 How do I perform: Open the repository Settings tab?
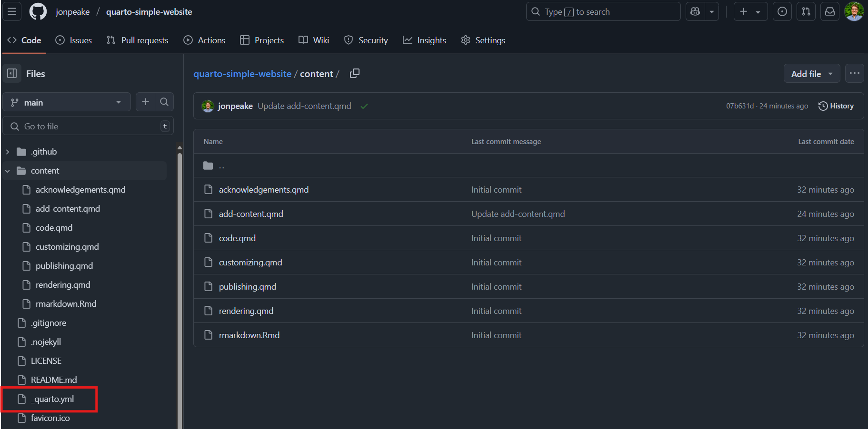click(483, 40)
